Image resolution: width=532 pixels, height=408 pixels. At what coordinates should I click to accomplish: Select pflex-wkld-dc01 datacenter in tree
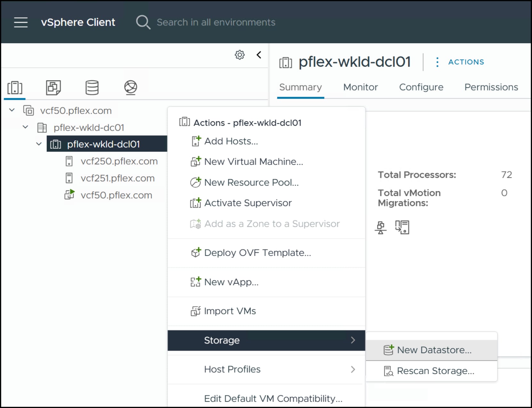[x=89, y=127]
